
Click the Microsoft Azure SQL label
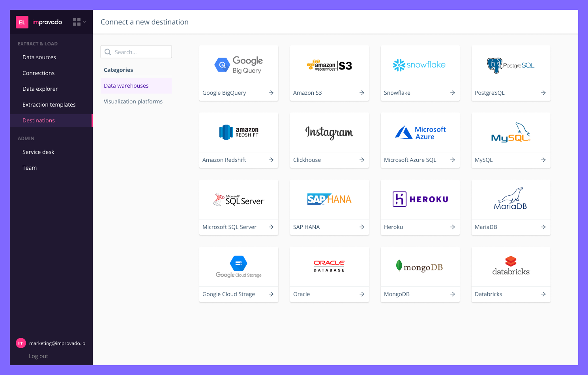coord(410,160)
